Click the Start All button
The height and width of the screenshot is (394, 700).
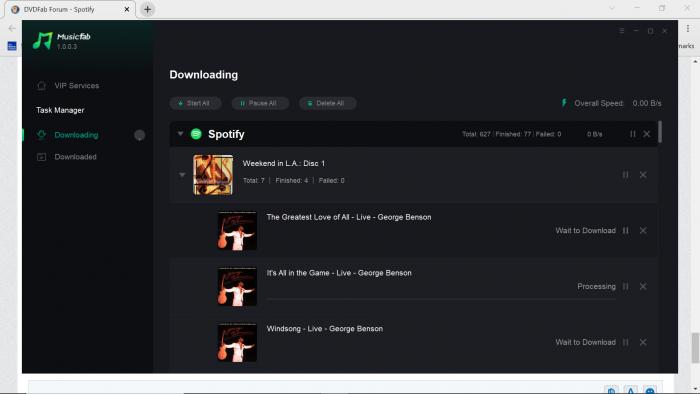click(195, 103)
